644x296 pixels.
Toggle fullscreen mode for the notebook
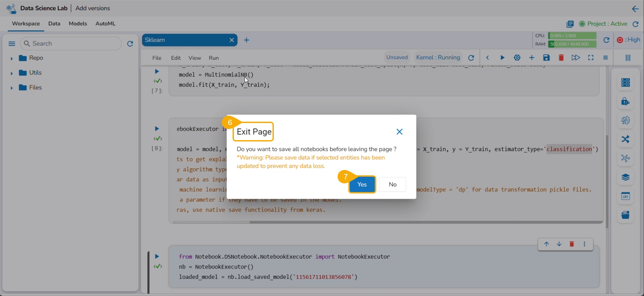[591, 58]
